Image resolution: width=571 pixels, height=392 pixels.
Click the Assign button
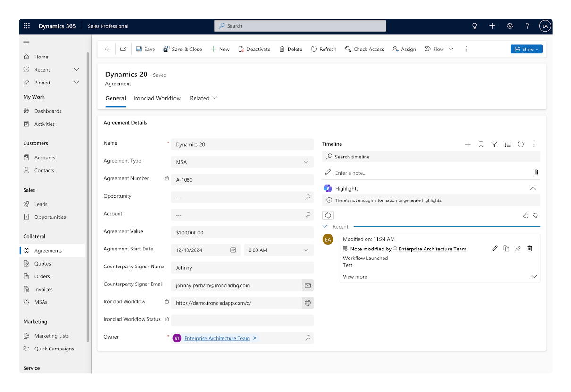404,49
